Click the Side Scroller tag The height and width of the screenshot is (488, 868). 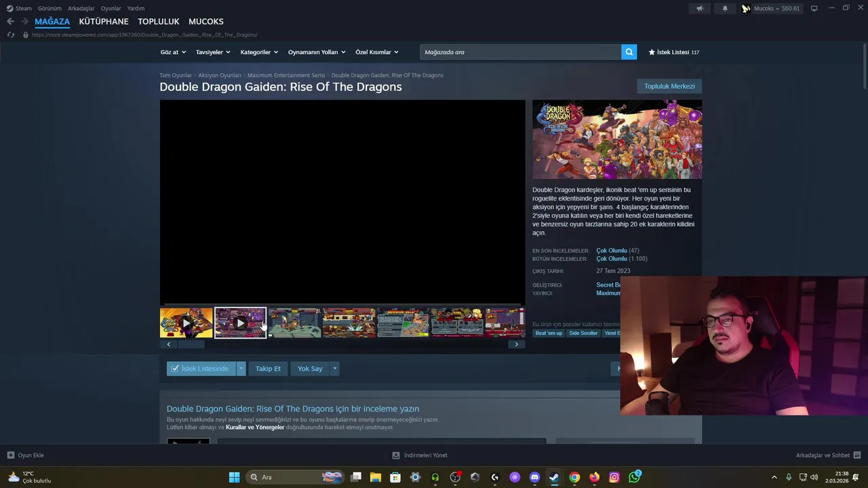coord(583,333)
